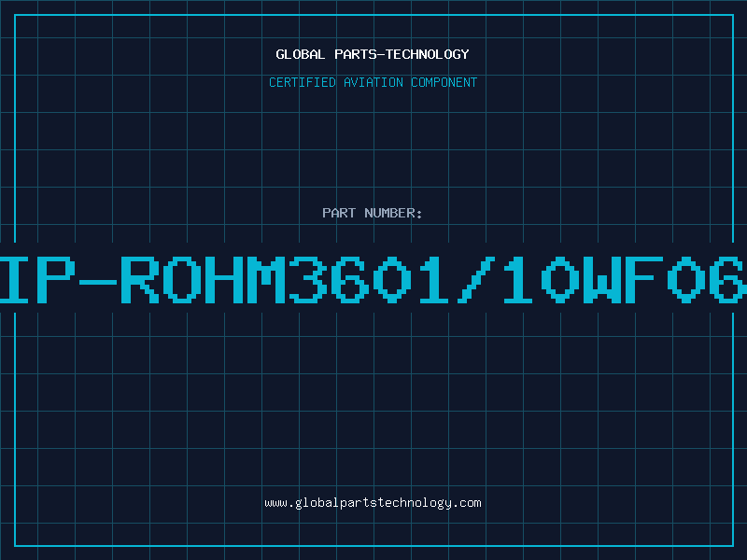The height and width of the screenshot is (560, 747).
Task: Click the slash in the part number
Action: [476, 279]
